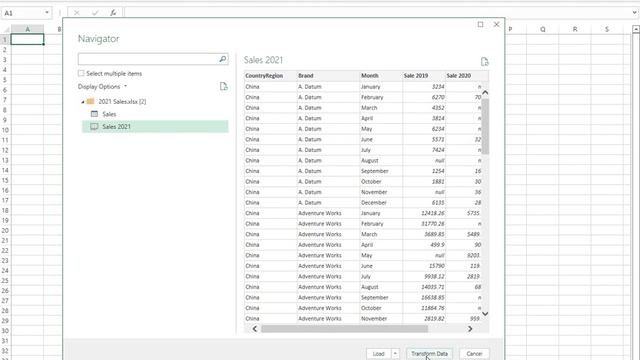
Task: Click the Transform Data button
Action: point(429,353)
